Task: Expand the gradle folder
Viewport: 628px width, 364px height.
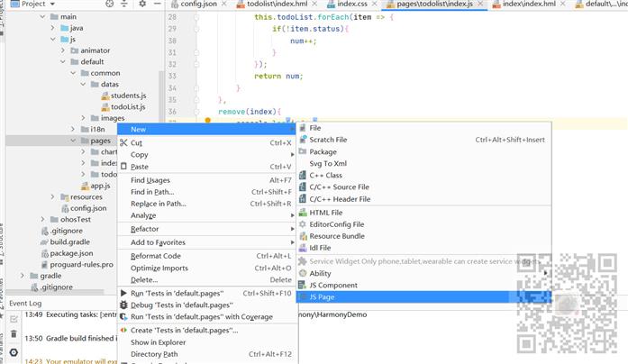Action: coord(23,276)
